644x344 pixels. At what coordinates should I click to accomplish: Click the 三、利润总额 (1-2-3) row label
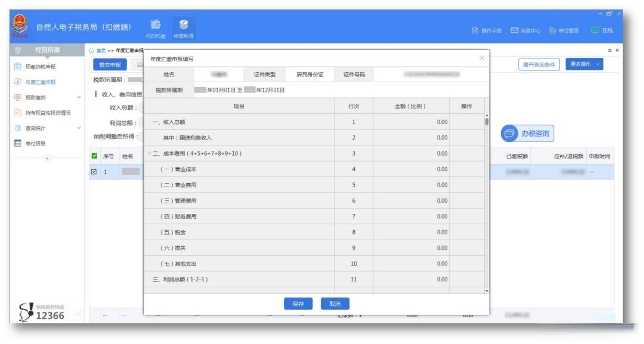click(x=180, y=279)
